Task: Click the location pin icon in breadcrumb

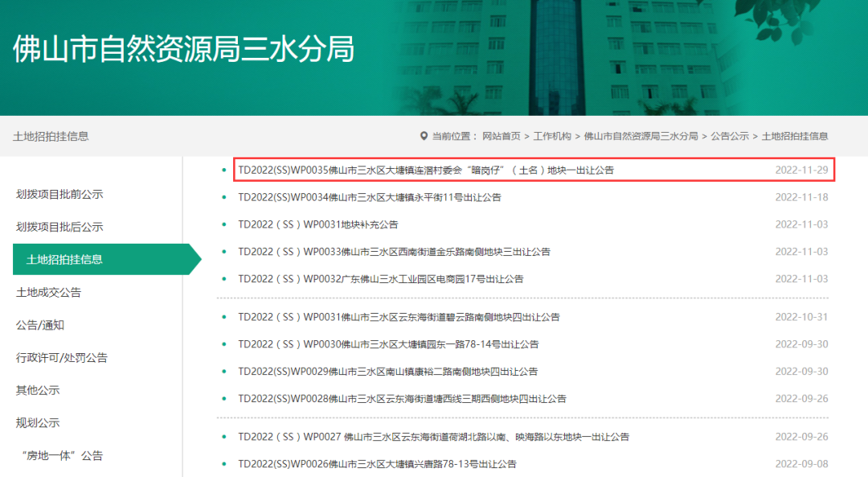Action: [424, 137]
